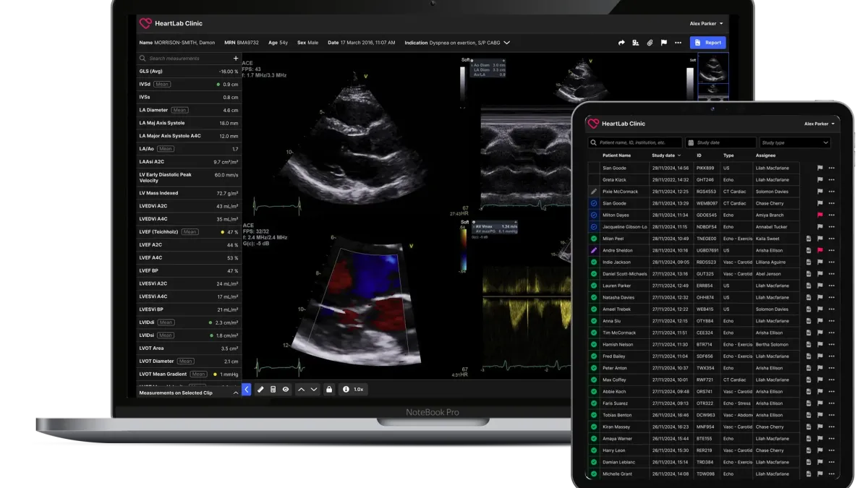Click the blue check status for Jacqueline Gibson-Lo

594,227
